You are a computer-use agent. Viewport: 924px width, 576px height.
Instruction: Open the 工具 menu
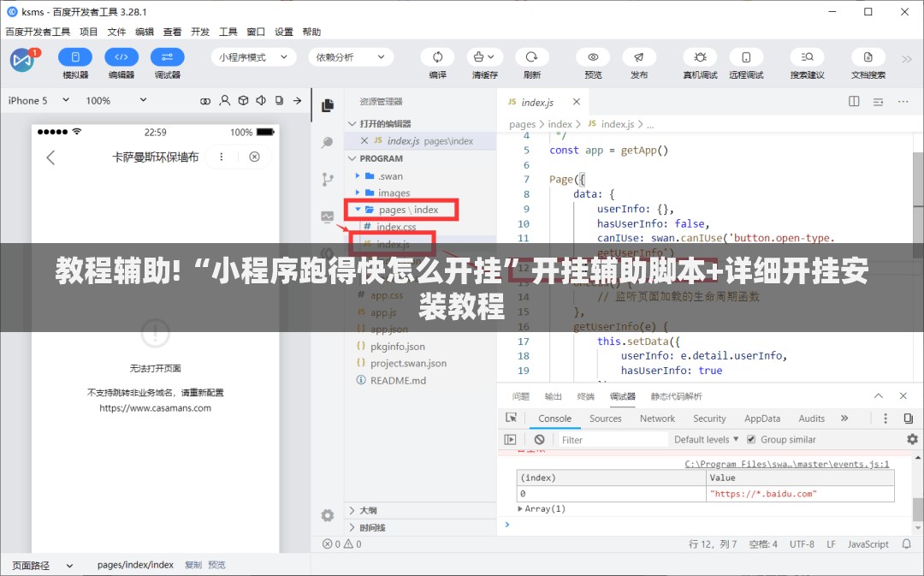point(228,32)
